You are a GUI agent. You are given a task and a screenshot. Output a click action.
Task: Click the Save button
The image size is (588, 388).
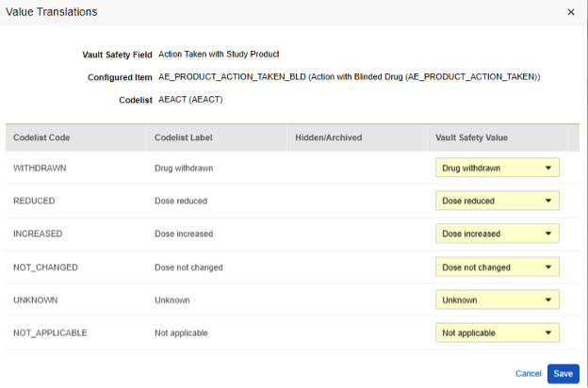[x=563, y=374]
